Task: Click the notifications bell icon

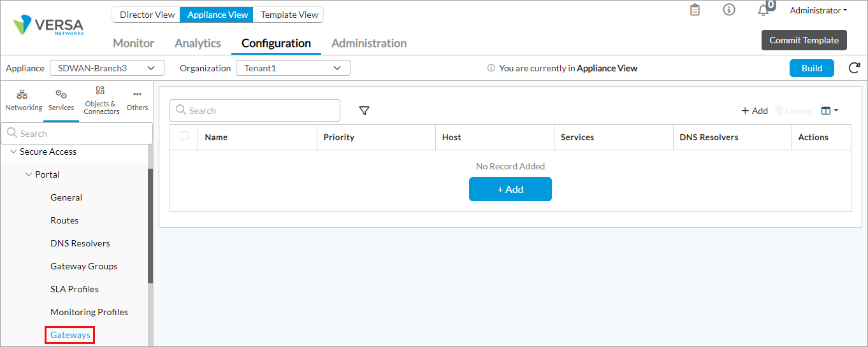Action: point(763,10)
